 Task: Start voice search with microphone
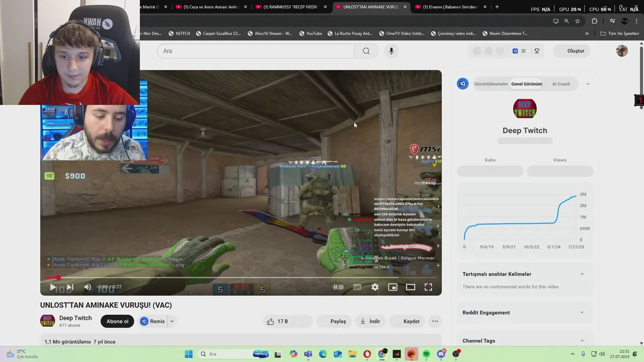pyautogui.click(x=391, y=51)
